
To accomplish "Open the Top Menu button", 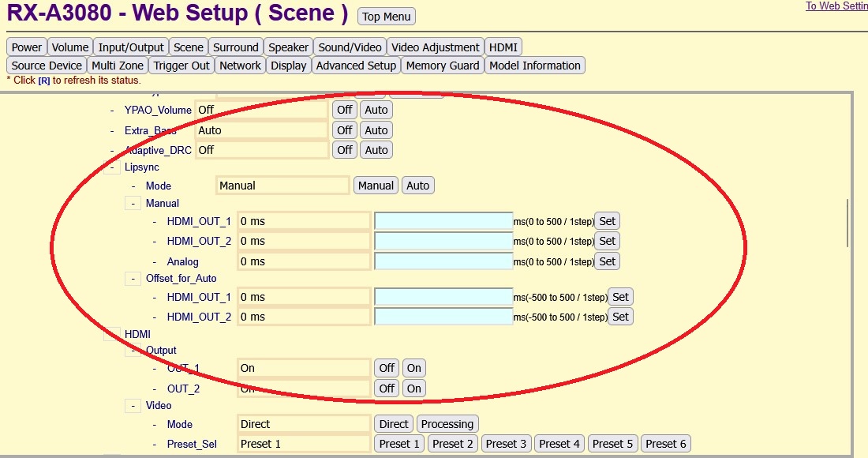I will click(x=387, y=17).
